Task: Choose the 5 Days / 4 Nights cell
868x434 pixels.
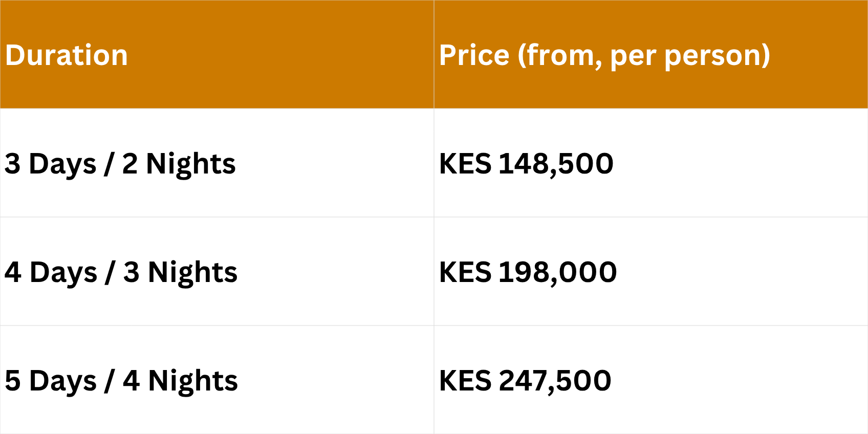Action: tap(121, 381)
